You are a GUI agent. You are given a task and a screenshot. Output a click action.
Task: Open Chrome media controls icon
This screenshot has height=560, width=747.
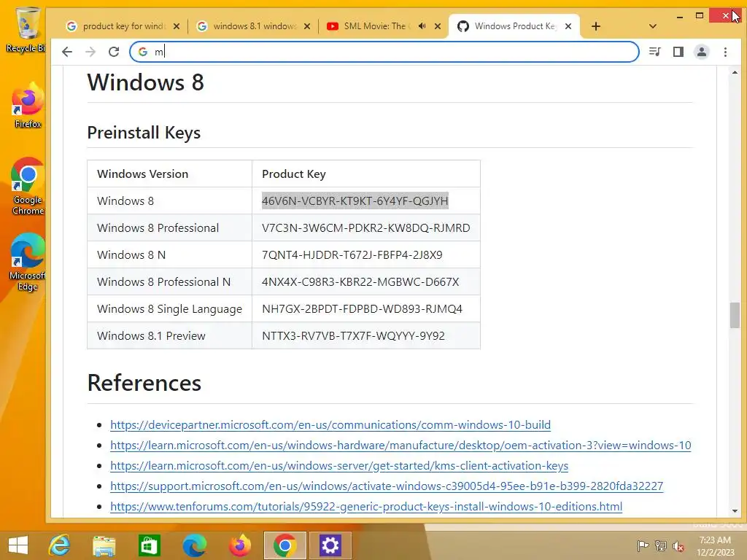pos(655,52)
